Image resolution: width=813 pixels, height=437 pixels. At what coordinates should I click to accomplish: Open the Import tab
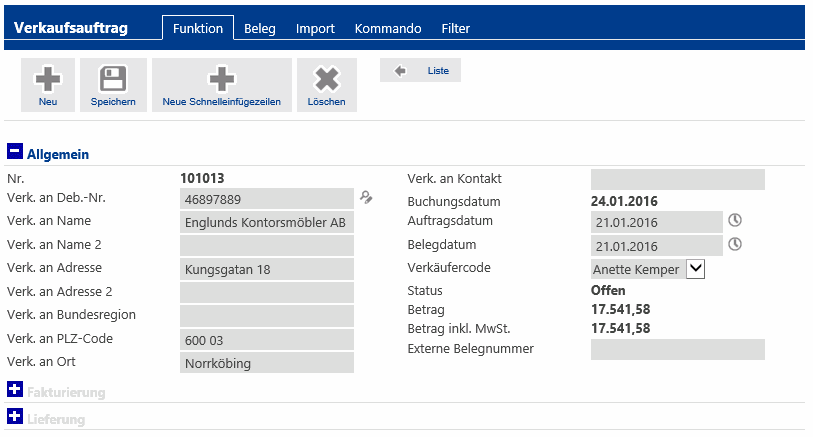(x=315, y=29)
